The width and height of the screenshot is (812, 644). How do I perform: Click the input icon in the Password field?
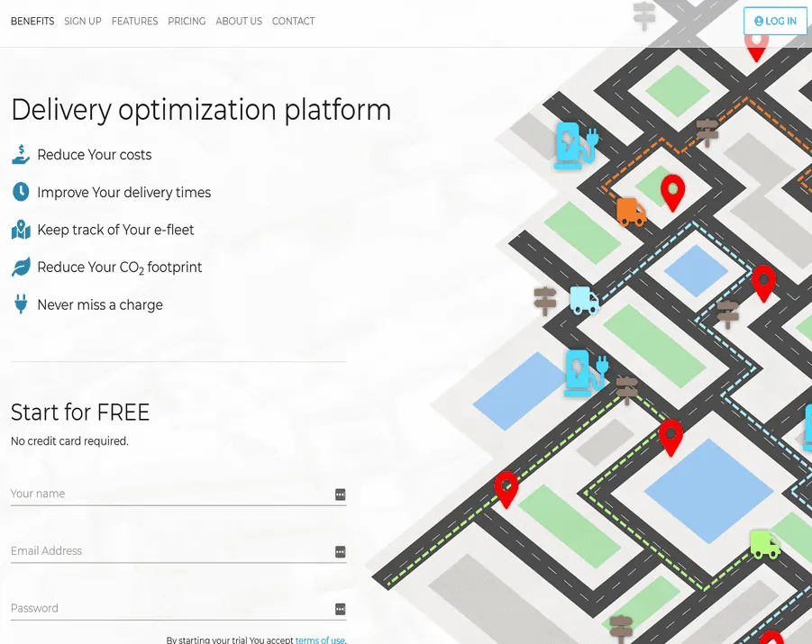tap(340, 608)
